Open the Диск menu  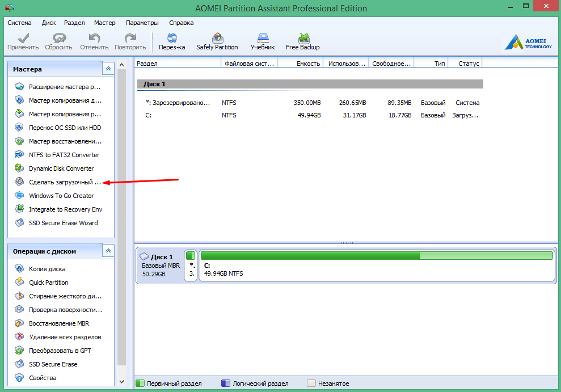pos(49,23)
